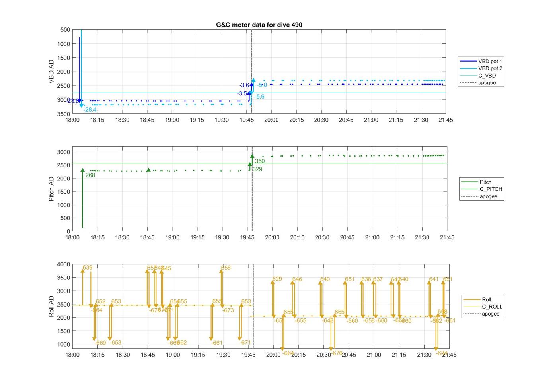Click the dark green line sample beside "Pitch"
Viewport: 557px width, 392px height.
469,182
